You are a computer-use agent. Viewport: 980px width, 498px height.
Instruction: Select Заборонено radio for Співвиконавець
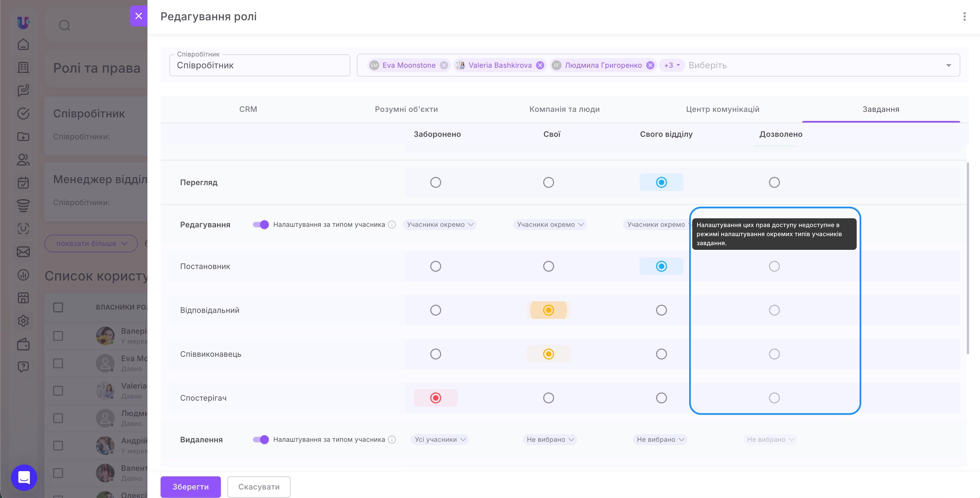(x=435, y=354)
